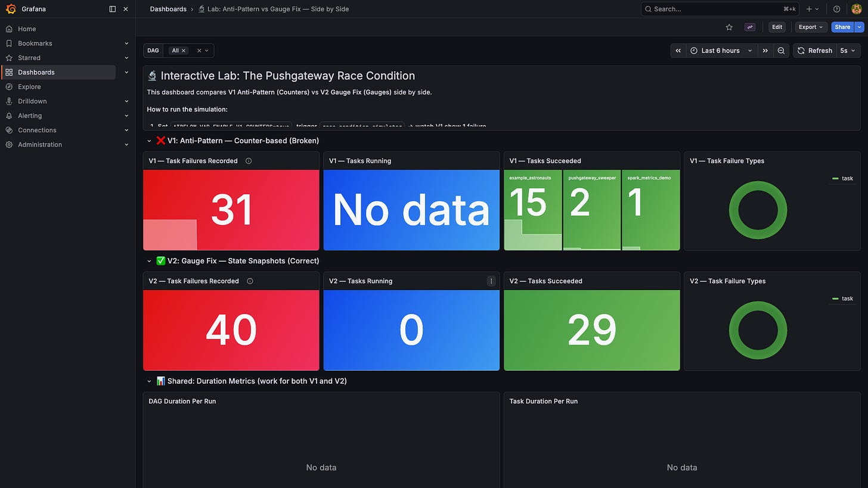Click V1 Task Failure Types donut chart

click(758, 210)
